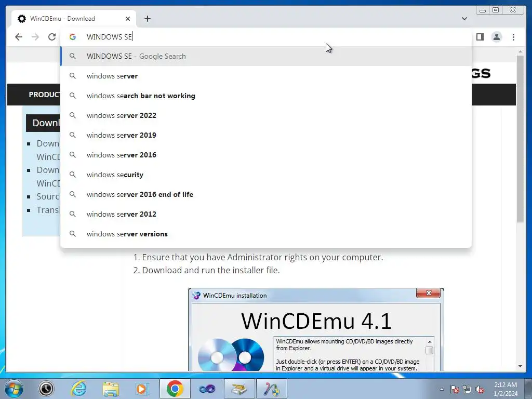
Task: Open the Chrome profile avatar
Action: point(496,37)
